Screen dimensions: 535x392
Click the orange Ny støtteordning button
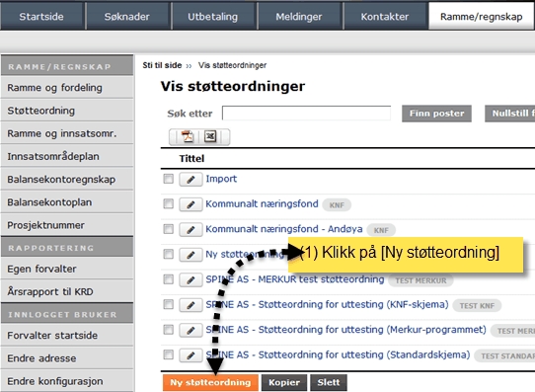[210, 382]
